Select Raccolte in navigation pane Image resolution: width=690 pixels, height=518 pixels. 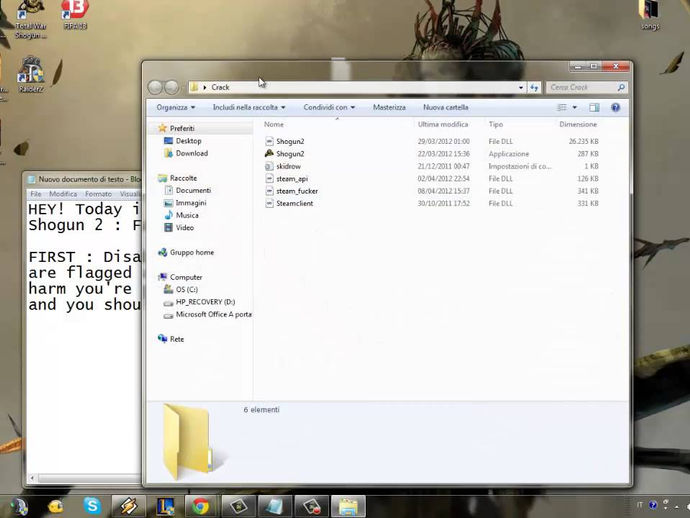coord(183,178)
